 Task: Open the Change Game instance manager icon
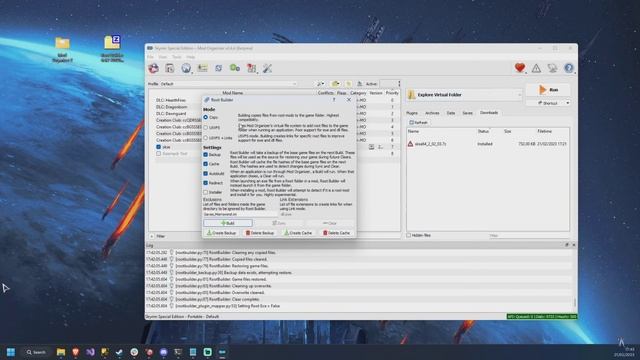tap(154, 68)
